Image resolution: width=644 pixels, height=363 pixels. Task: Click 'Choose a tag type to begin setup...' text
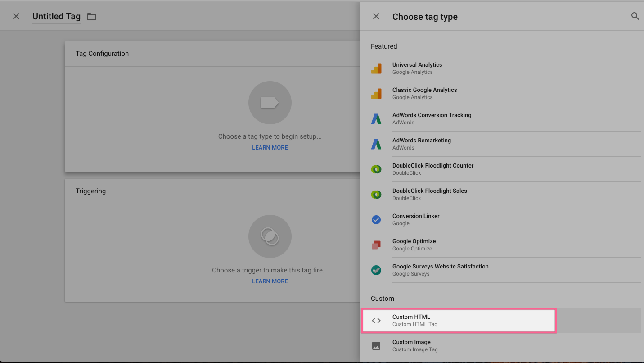270,136
